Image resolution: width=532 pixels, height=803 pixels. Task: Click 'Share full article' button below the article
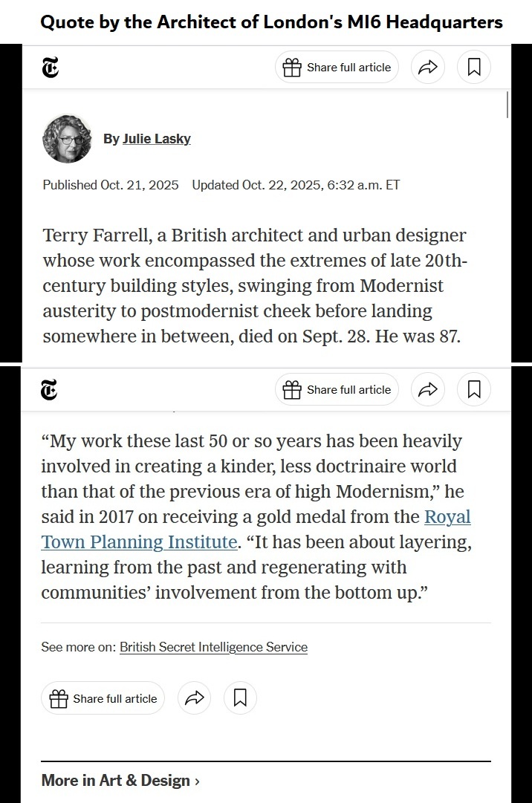pyautogui.click(x=103, y=698)
